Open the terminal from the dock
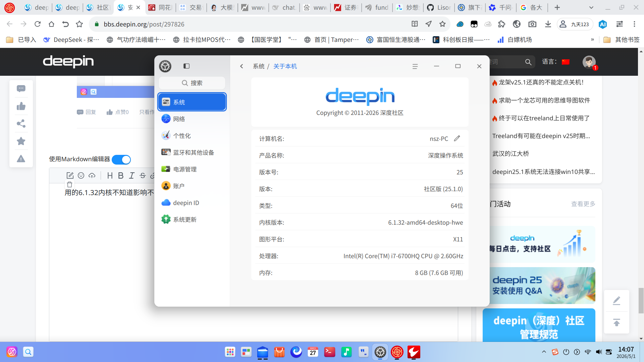 click(x=330, y=352)
